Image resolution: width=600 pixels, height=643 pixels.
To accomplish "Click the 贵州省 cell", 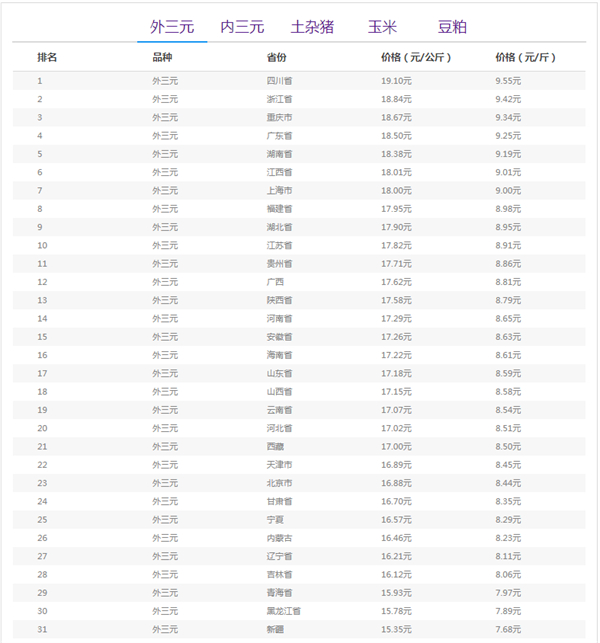I will pyautogui.click(x=279, y=264).
